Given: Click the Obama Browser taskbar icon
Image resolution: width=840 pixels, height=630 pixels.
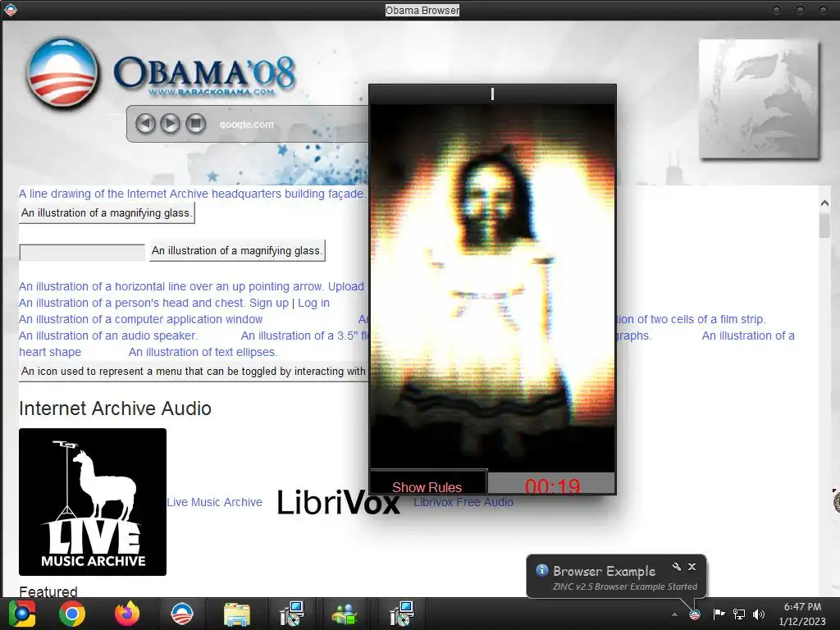Looking at the screenshot, I should pyautogui.click(x=181, y=614).
